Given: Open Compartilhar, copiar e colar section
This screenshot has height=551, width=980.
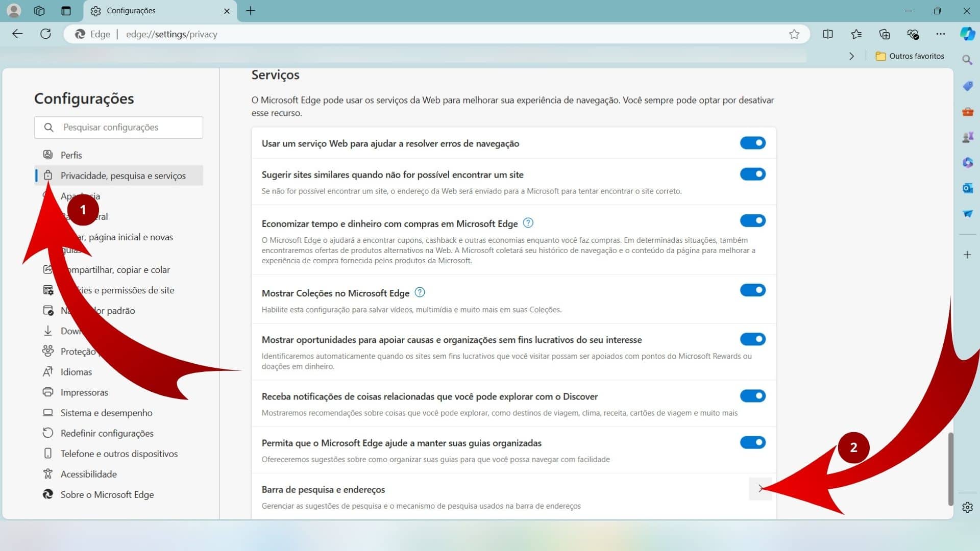Looking at the screenshot, I should coord(118,269).
